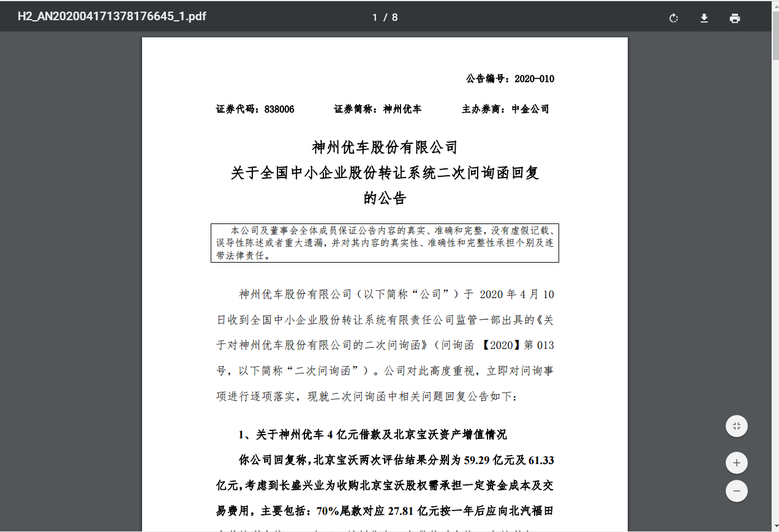
Task: Click the boxed disclaimer line ending 没有虚假记载
Action: click(x=393, y=231)
